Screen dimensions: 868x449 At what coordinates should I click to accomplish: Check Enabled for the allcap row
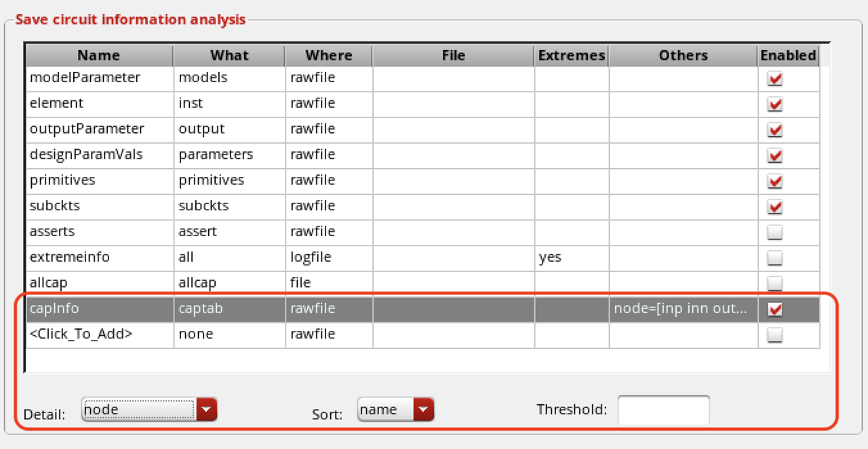tap(774, 284)
